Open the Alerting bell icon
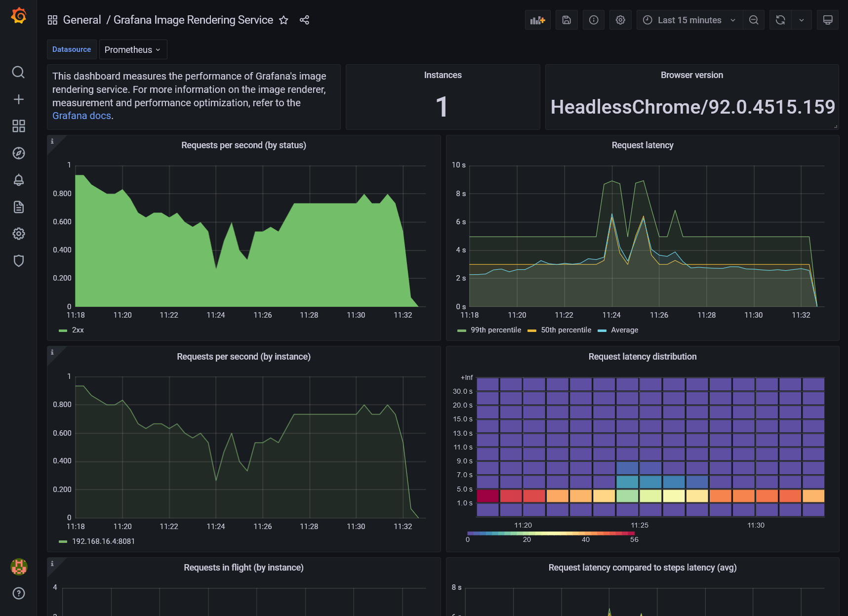Viewport: 848px width, 616px height. coord(18,180)
